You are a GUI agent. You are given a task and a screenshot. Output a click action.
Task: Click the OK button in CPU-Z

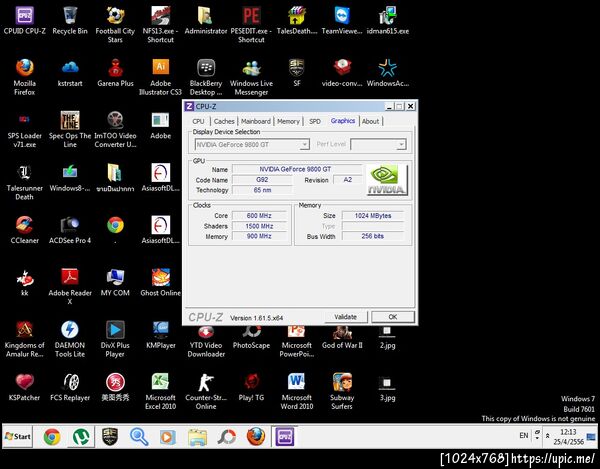(393, 317)
